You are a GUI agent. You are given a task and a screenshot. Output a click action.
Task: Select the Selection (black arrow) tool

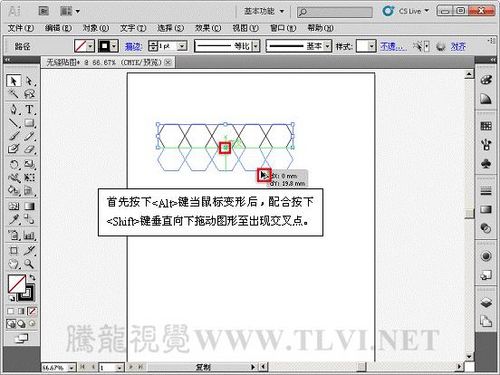(13, 81)
